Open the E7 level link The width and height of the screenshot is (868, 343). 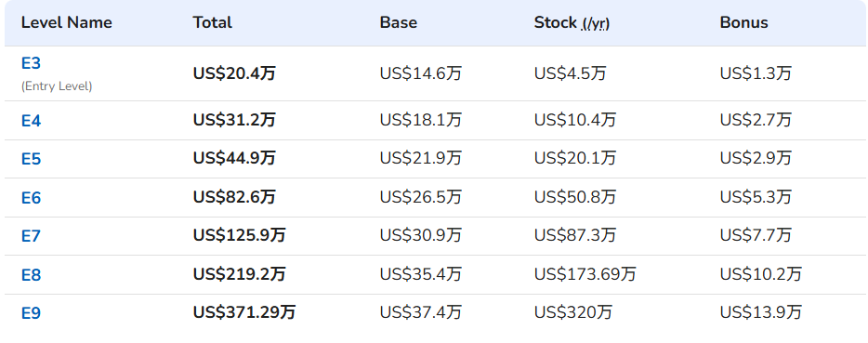point(31,236)
